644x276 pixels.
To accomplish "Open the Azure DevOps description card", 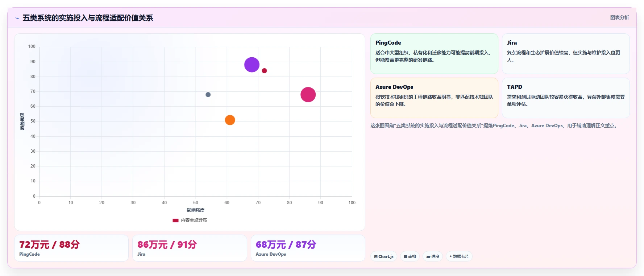I will tap(434, 98).
